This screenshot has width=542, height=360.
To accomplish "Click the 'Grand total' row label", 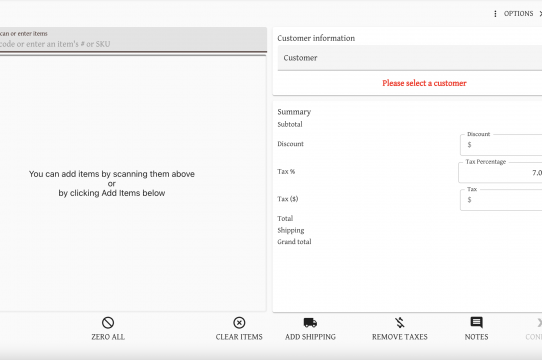I will coord(294,242).
